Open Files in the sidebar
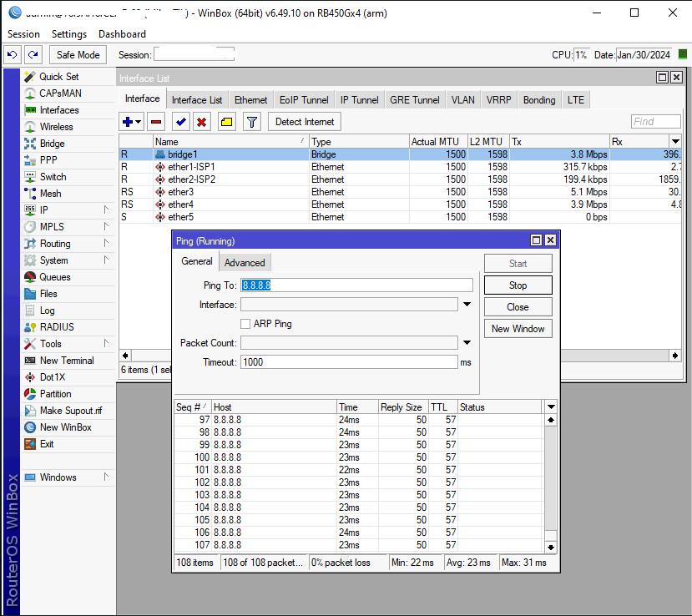This screenshot has width=692, height=616. [48, 294]
